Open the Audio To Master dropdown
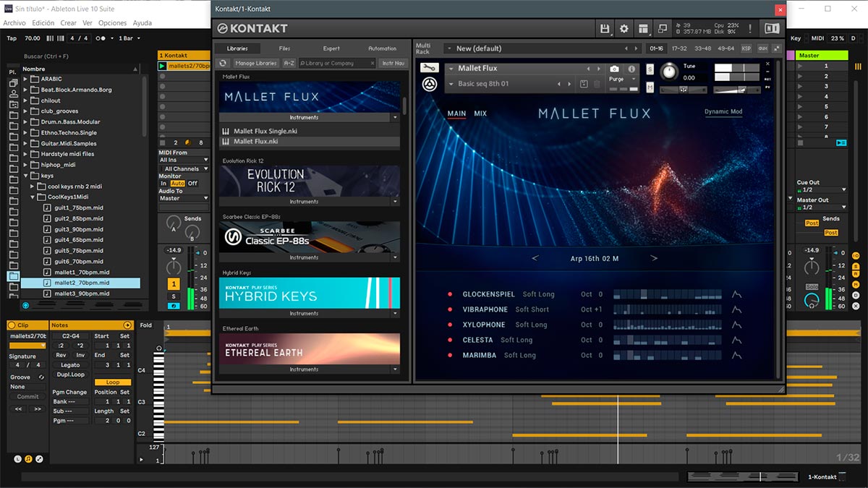The image size is (868, 488). click(x=184, y=198)
